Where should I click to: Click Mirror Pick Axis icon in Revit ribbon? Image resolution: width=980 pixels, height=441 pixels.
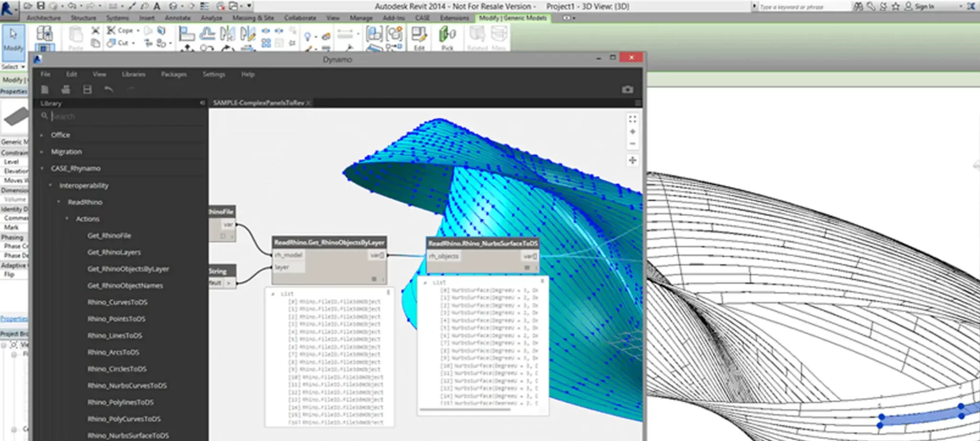coord(227,33)
